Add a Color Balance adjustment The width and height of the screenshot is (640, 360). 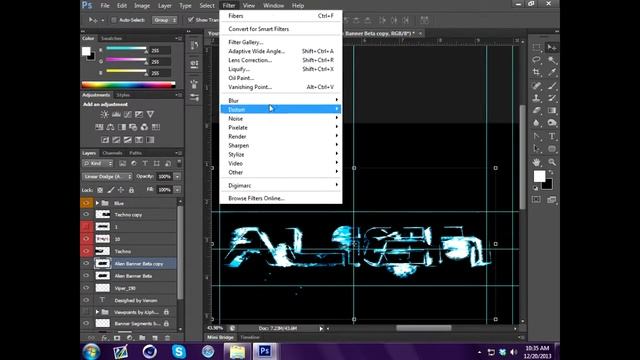[111, 127]
